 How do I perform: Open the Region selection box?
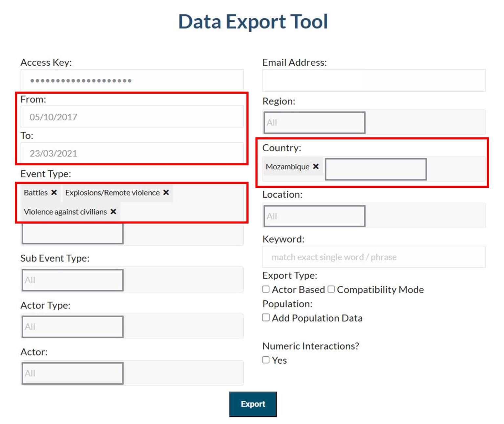[314, 122]
